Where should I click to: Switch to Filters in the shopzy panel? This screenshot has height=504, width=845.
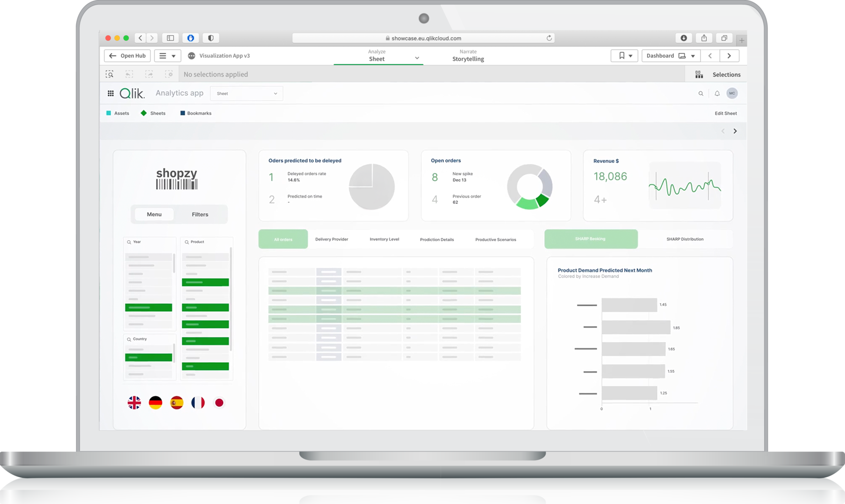point(200,214)
